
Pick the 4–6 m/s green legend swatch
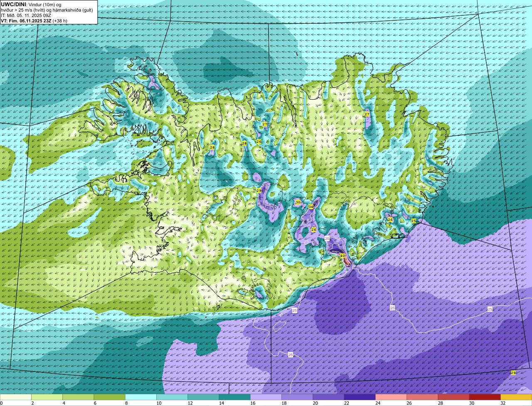[x=78, y=397]
